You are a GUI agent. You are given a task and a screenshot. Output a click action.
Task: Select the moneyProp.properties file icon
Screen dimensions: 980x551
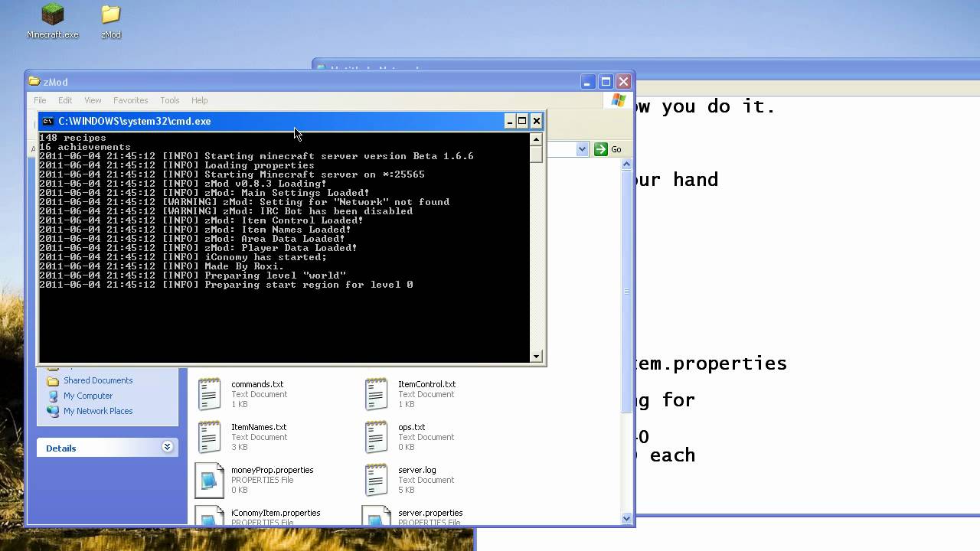209,480
